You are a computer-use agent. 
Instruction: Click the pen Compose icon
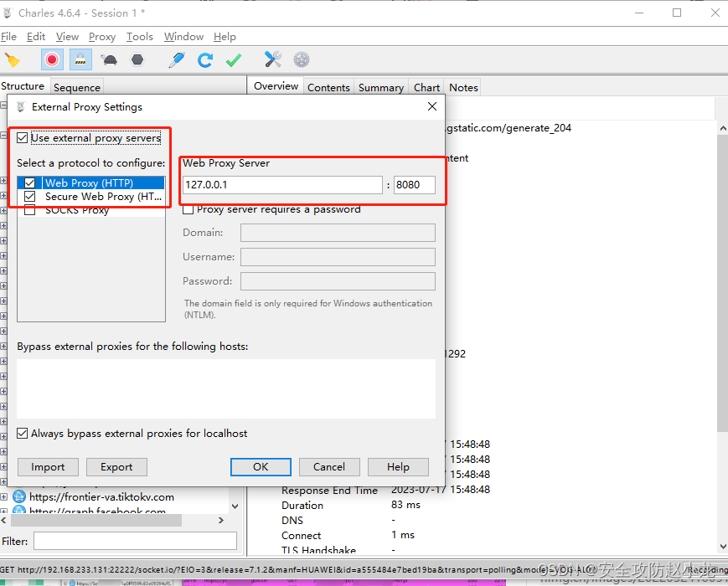(x=177, y=59)
